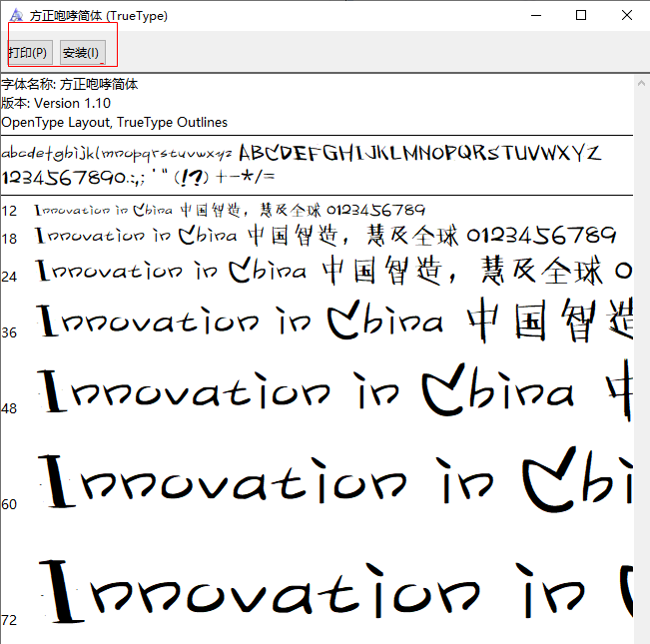The width and height of the screenshot is (650, 644).
Task: Click the 12-point Innovation in China sample
Action: [230, 210]
